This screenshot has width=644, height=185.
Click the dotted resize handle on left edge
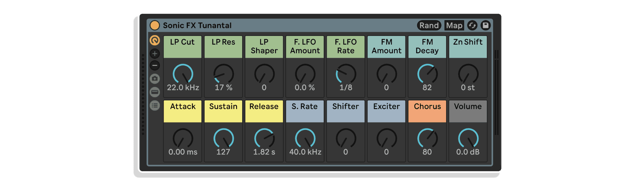[143, 94]
